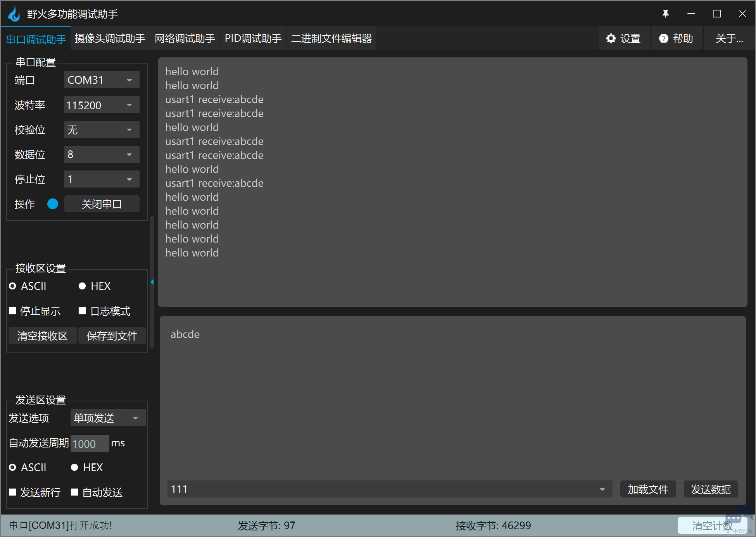
Task: Switch to 摄像头调试助手 tab
Action: coord(110,38)
